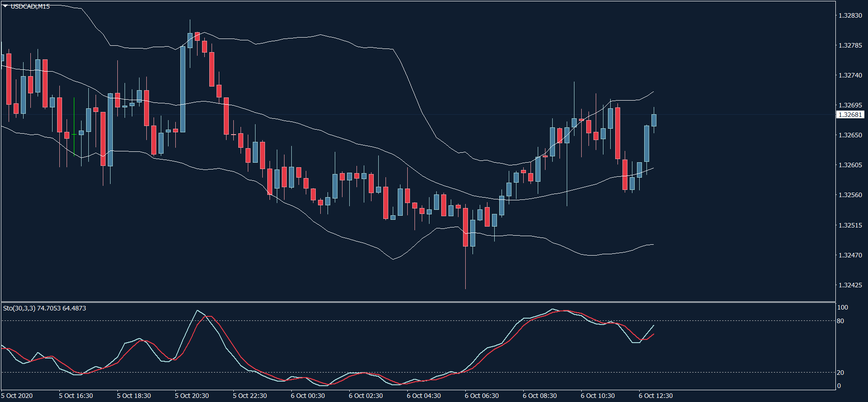Image resolution: width=868 pixels, height=402 pixels.
Task: Click the 5 Oct 20:30 time label
Action: click(192, 396)
